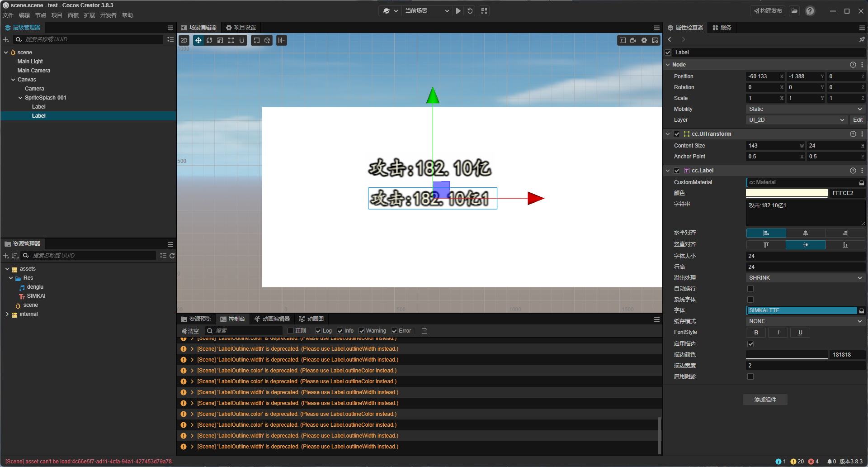Switch to the 服务 tab
This screenshot has height=467, width=868.
(x=722, y=28)
